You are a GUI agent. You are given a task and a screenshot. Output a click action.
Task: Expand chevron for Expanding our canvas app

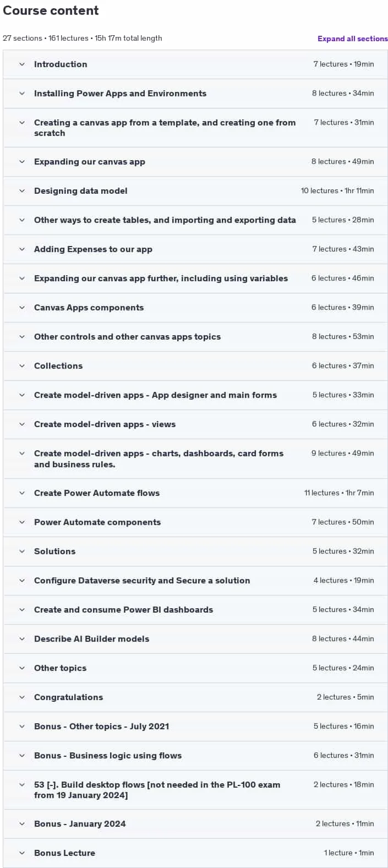22,162
